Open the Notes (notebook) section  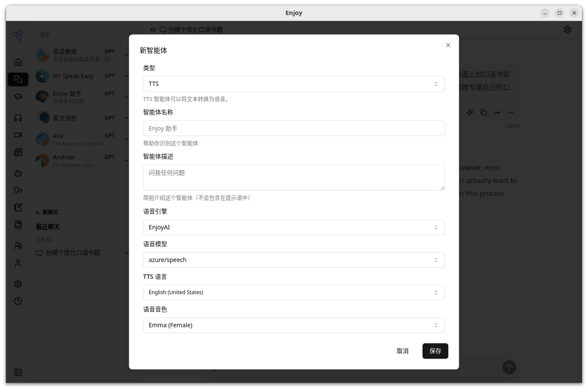[18, 207]
